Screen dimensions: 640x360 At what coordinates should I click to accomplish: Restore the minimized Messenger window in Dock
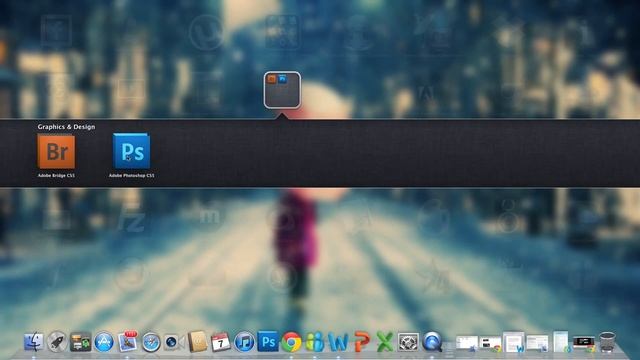[561, 341]
